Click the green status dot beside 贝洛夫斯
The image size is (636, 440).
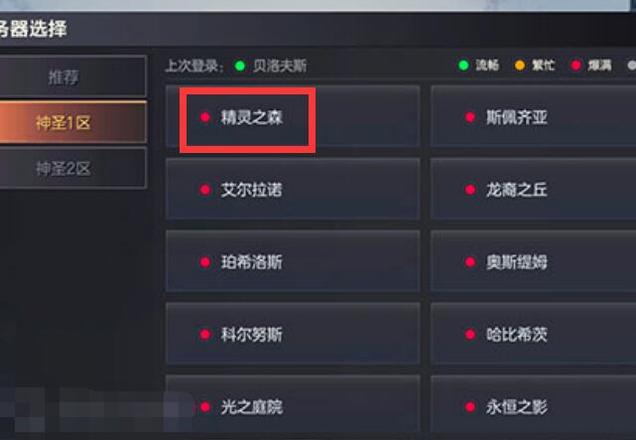[x=240, y=65]
